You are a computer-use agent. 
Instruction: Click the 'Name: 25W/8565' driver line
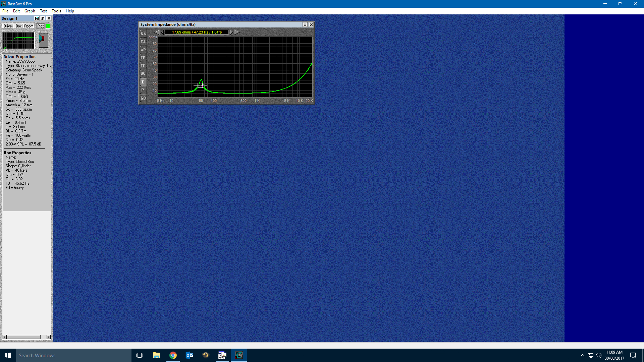pos(20,61)
